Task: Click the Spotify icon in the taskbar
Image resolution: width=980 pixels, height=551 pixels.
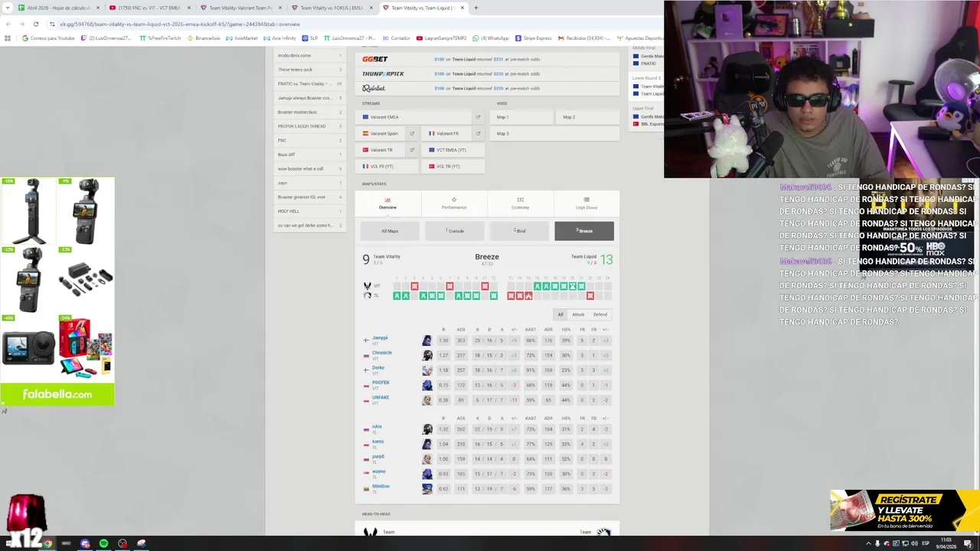Action: [x=103, y=543]
